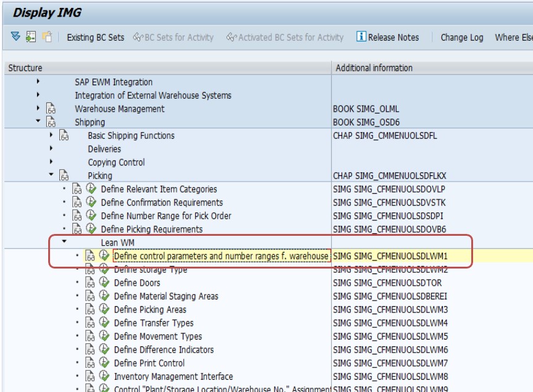Execute activity icon for Define Difference Indicators

pos(104,349)
